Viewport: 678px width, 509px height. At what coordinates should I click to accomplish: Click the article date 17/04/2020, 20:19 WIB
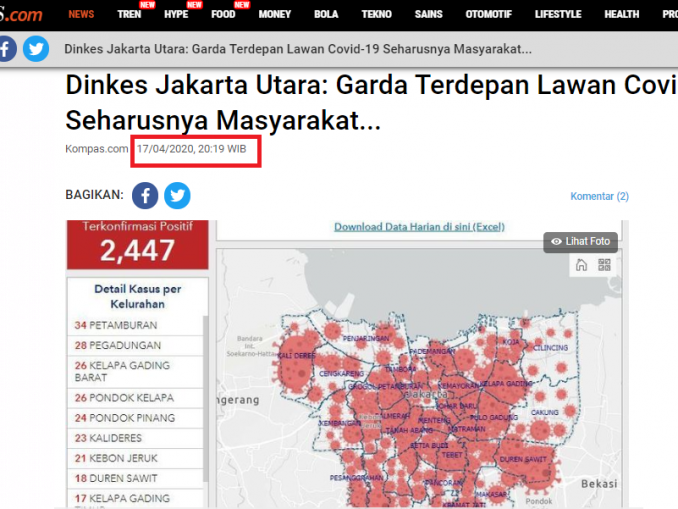(x=192, y=149)
